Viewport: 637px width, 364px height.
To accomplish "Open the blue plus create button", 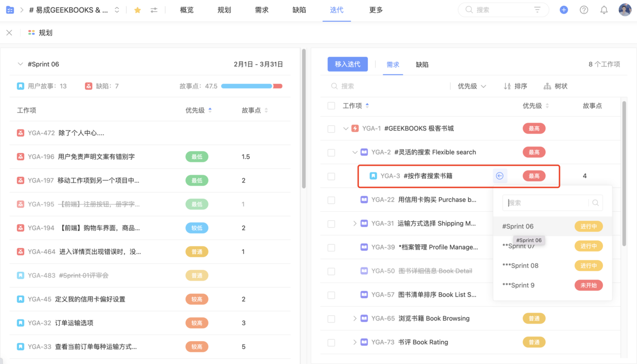I will (x=564, y=10).
